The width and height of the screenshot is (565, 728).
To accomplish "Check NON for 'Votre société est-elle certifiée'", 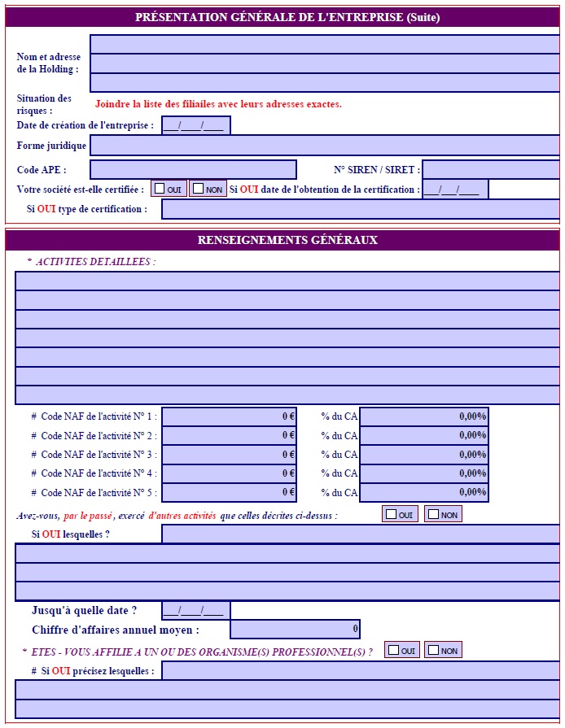I will click(199, 189).
